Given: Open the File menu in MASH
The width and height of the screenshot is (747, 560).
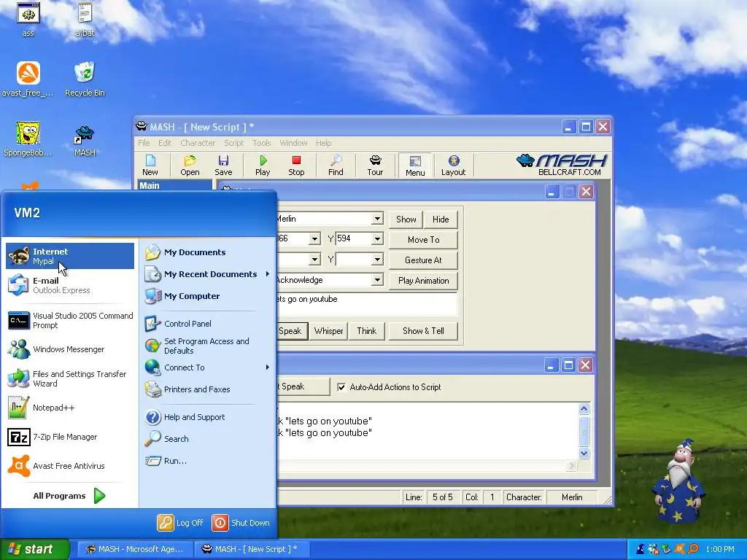Looking at the screenshot, I should coord(144,143).
